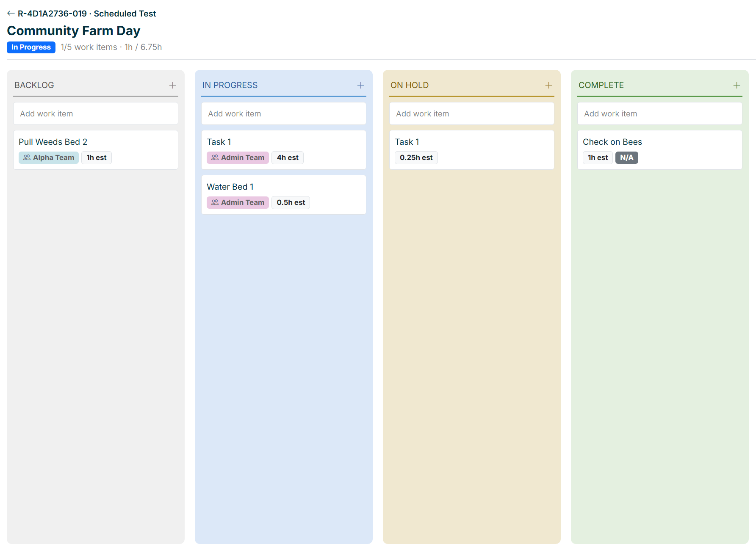Click the Scheduled Test breadcrumb label
Viewport: 756px width, 555px height.
pyautogui.click(x=125, y=13)
